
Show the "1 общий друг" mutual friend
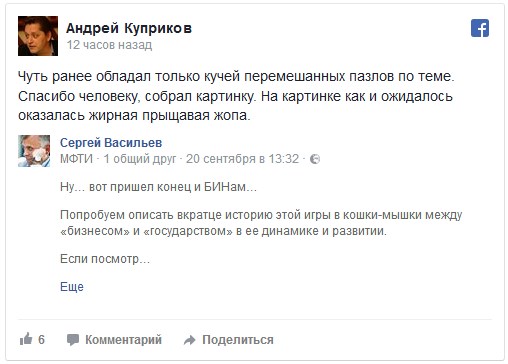tap(139, 159)
